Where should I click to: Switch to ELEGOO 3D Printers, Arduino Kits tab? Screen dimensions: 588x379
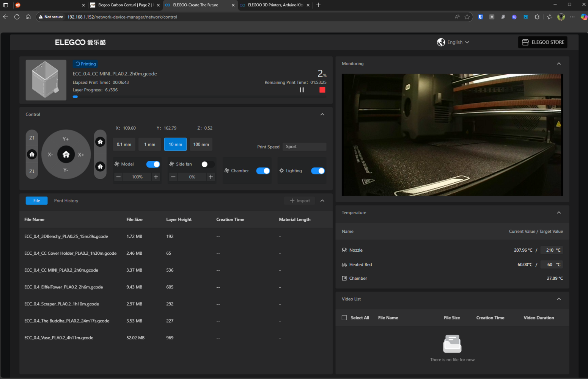pos(275,5)
